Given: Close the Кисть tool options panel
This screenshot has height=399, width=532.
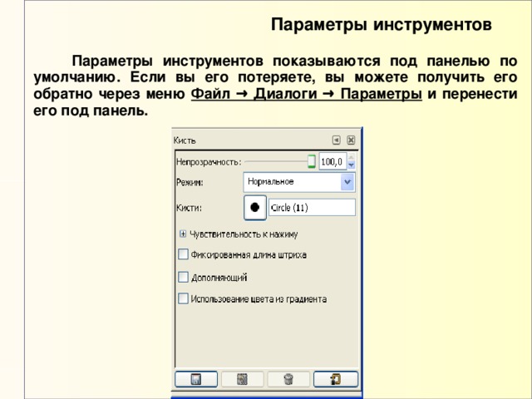Looking at the screenshot, I should tap(351, 140).
